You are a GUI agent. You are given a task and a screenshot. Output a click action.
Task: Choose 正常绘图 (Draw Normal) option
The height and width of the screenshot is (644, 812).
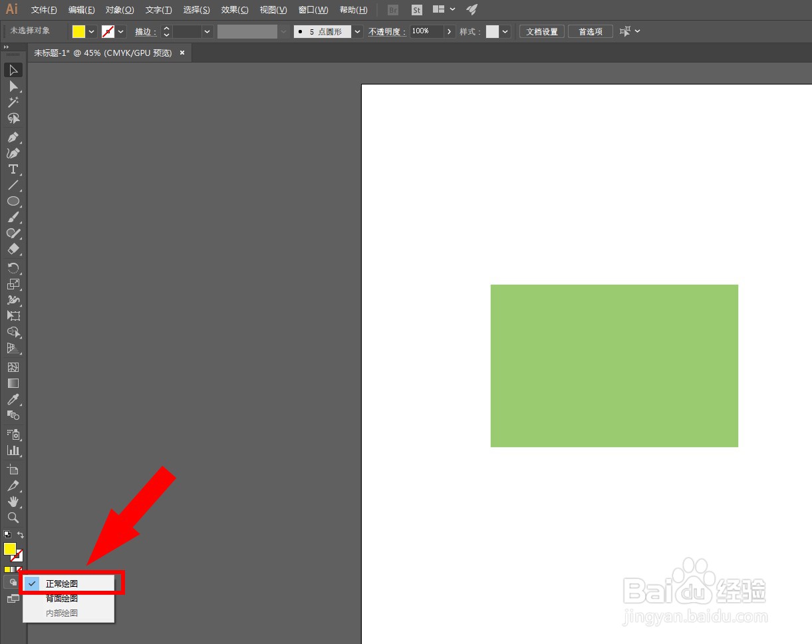pos(68,583)
